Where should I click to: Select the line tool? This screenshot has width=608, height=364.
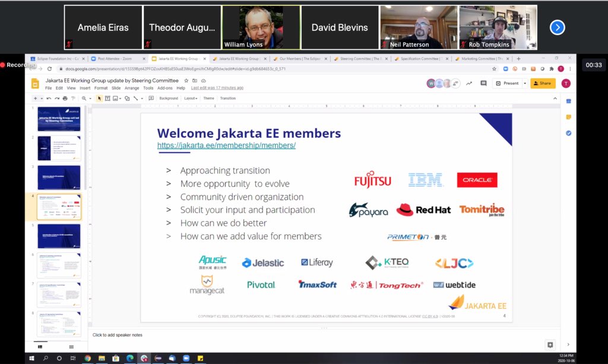coord(135,99)
